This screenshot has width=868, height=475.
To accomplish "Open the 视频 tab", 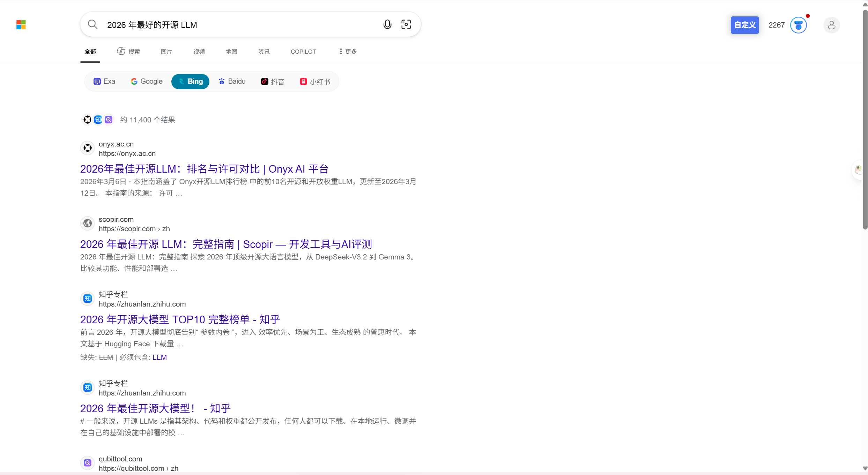I will coord(199,52).
